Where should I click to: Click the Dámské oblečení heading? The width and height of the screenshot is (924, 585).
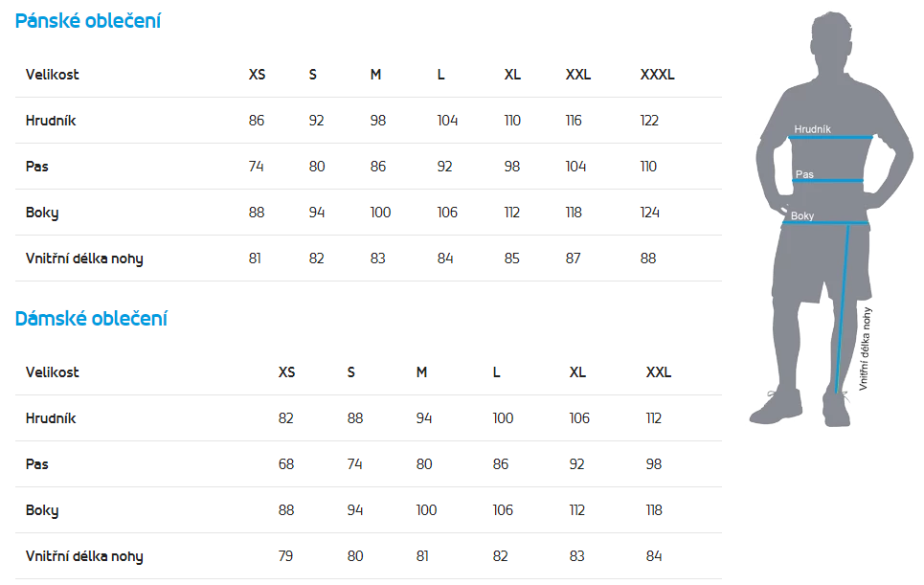pyautogui.click(x=91, y=319)
